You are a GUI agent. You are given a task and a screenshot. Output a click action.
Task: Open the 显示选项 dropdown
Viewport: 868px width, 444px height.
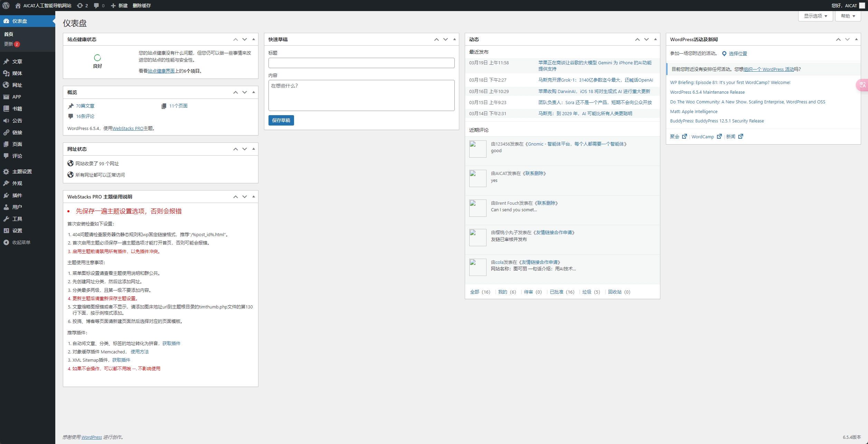[x=815, y=16]
